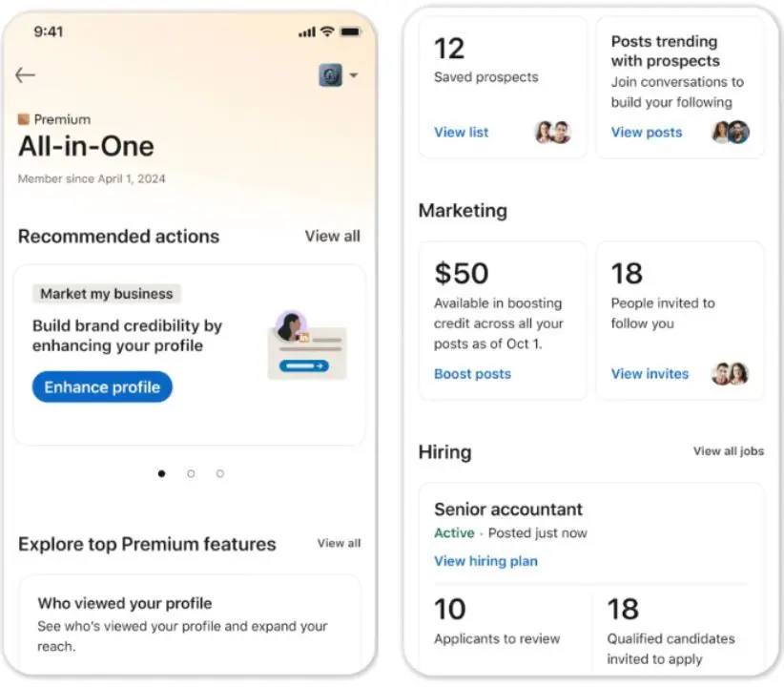View all Recommended actions
Viewport: 784px width, 687px height.
[x=332, y=236]
